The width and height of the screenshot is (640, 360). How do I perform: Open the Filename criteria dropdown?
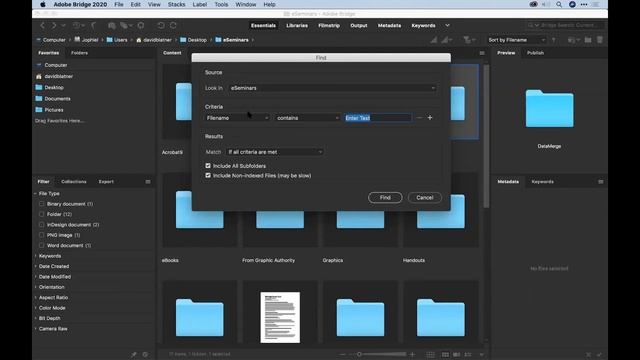pyautogui.click(x=237, y=118)
